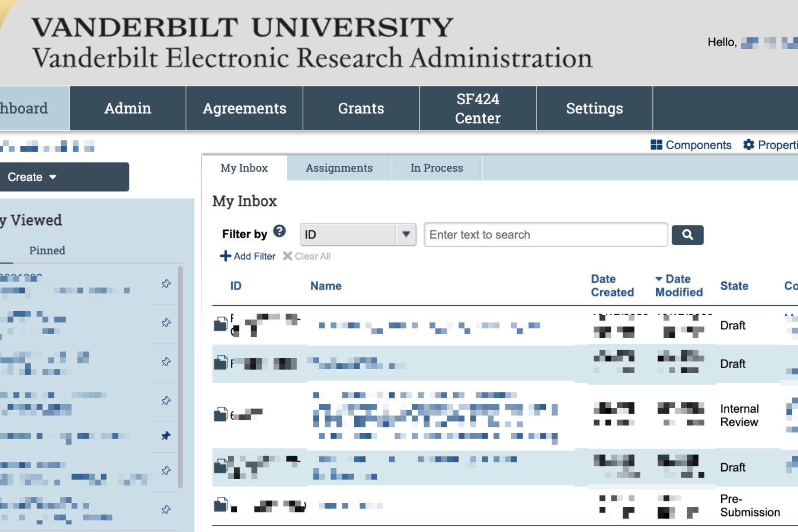Unpin the filled pin item in sidebar
The image size is (798, 532).
[166, 436]
